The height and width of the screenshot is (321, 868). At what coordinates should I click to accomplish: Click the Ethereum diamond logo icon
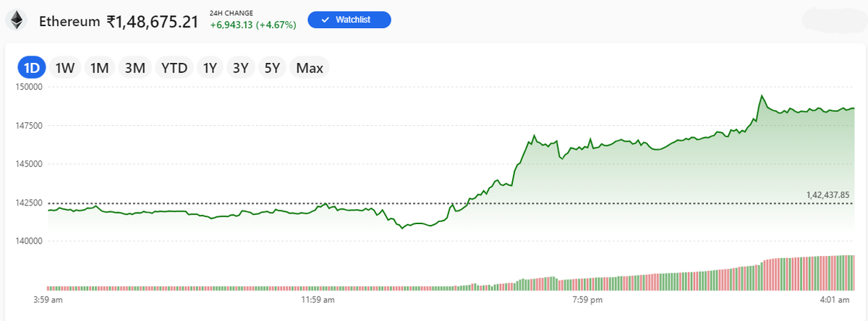click(x=16, y=20)
